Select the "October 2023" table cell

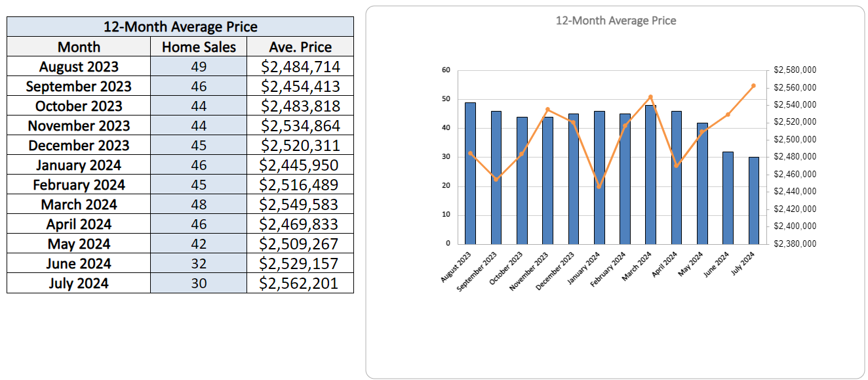[x=79, y=106]
